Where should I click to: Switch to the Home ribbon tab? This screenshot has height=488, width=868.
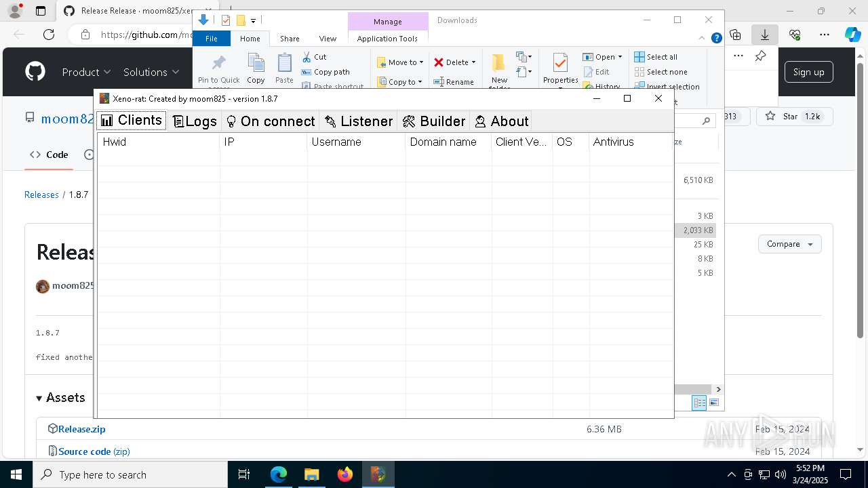250,39
